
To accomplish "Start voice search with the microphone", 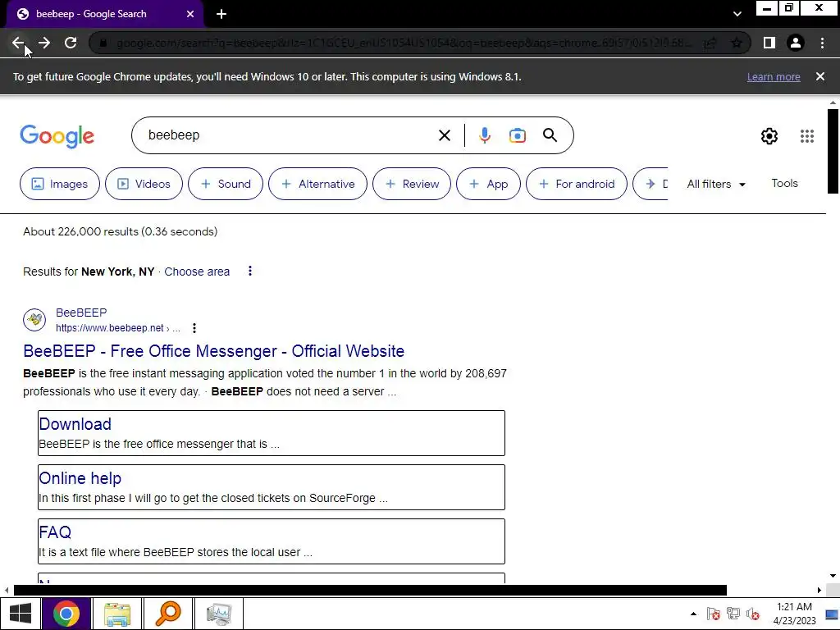I will [484, 135].
